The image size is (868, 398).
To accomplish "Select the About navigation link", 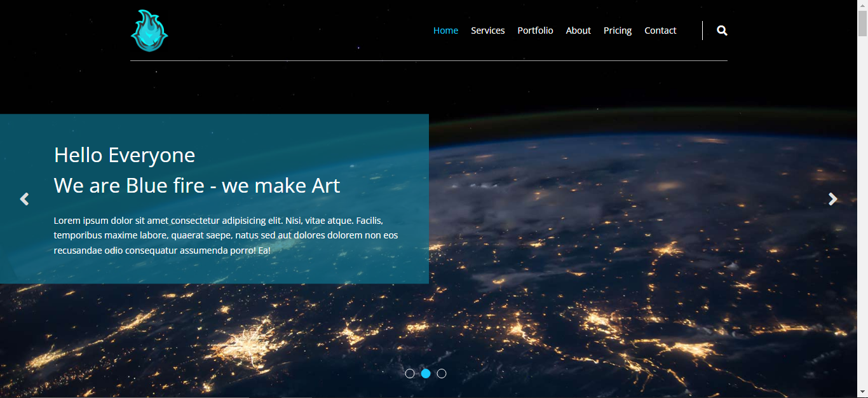I will [578, 30].
